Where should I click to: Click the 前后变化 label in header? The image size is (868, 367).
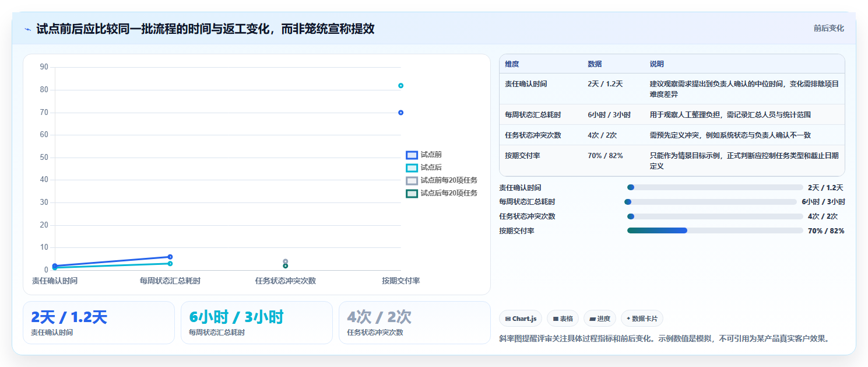[828, 28]
